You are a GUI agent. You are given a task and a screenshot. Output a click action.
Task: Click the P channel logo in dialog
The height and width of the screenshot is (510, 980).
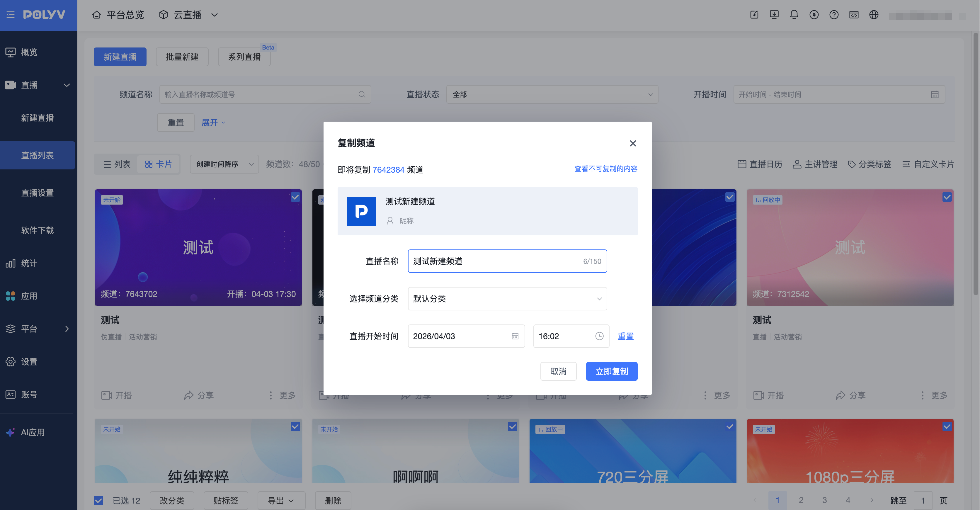pos(361,211)
